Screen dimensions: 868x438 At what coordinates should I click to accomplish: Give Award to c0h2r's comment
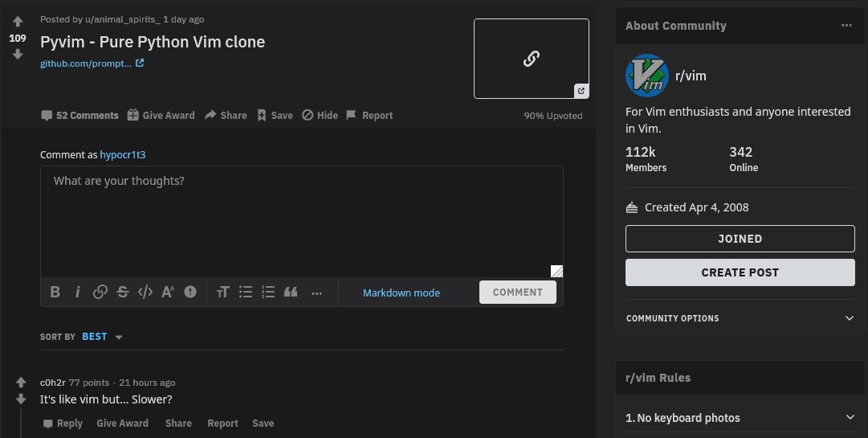click(122, 423)
